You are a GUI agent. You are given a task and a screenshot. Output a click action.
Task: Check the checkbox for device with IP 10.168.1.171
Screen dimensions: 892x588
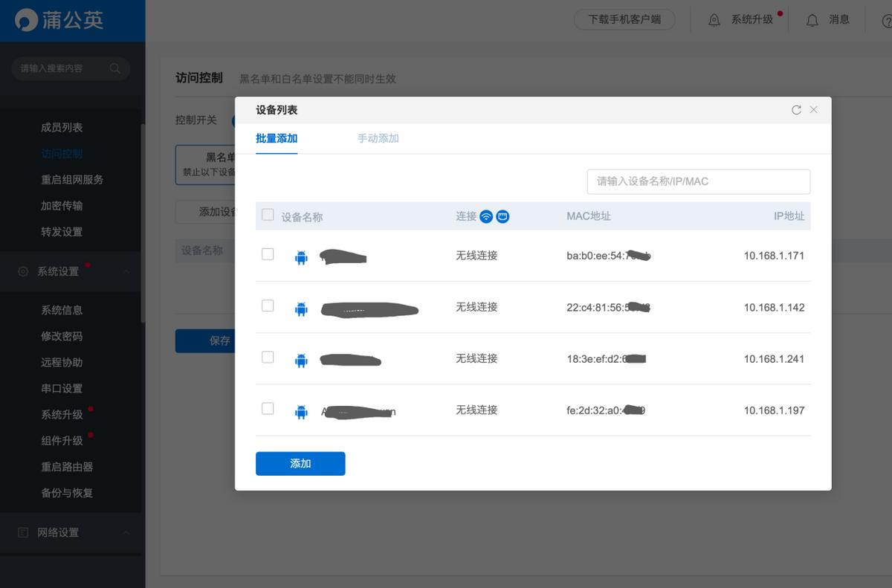coord(267,252)
